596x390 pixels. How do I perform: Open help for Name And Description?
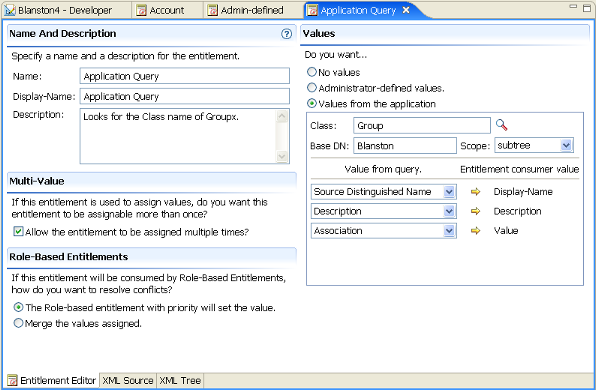[x=286, y=34]
